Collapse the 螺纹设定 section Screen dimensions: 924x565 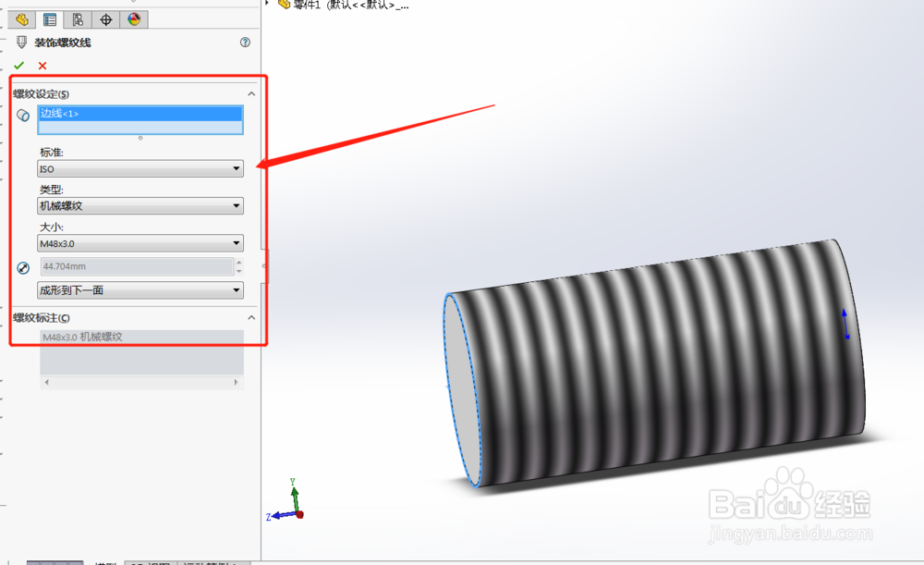click(251, 93)
